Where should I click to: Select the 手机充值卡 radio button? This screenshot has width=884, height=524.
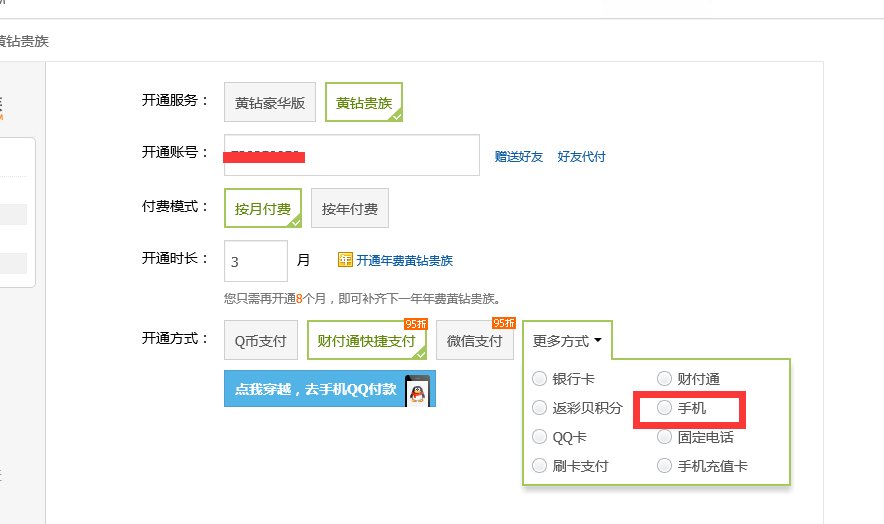pyautogui.click(x=665, y=465)
